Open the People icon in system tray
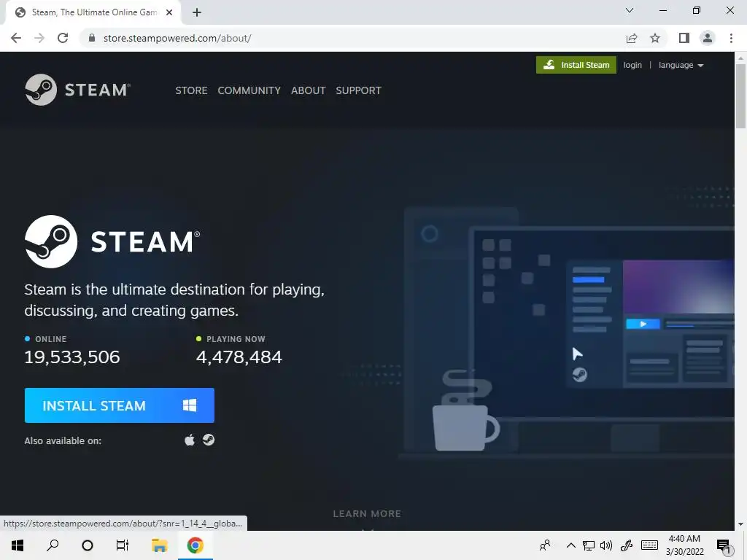The height and width of the screenshot is (560, 747). coord(545,545)
